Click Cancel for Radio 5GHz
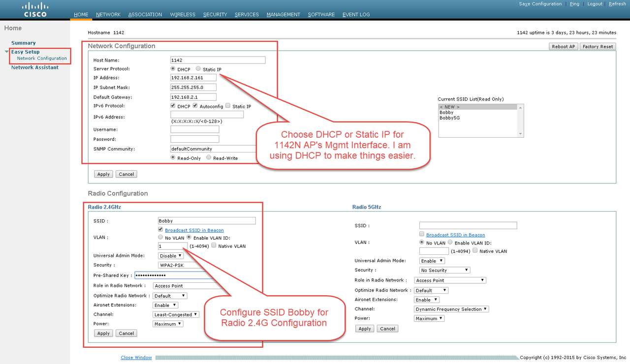The width and height of the screenshot is (630, 364). pyautogui.click(x=388, y=329)
